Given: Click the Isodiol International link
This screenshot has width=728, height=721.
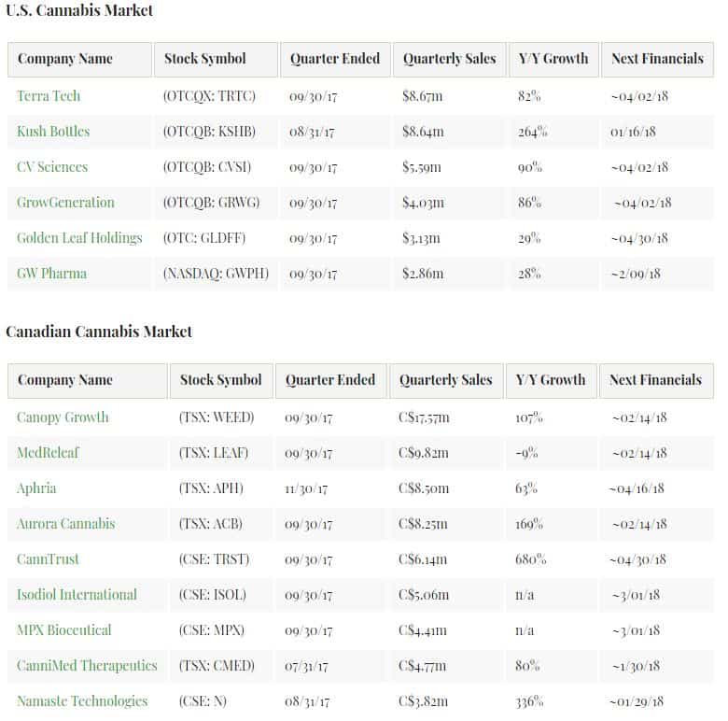Looking at the screenshot, I should [77, 595].
